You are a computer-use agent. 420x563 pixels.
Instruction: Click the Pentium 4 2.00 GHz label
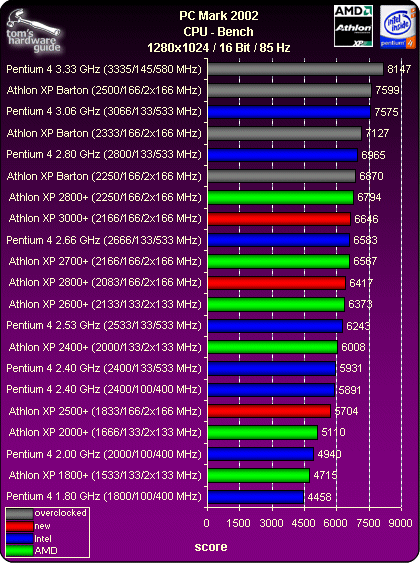click(x=104, y=454)
